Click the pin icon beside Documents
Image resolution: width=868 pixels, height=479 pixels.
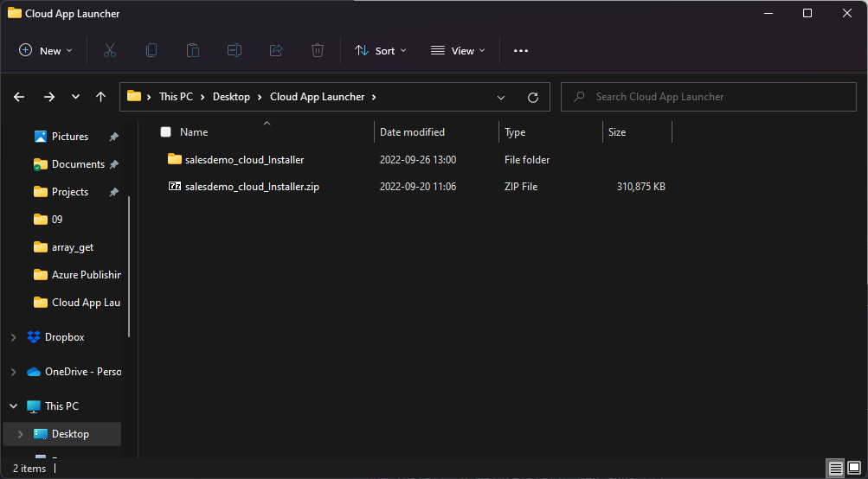[x=113, y=164]
